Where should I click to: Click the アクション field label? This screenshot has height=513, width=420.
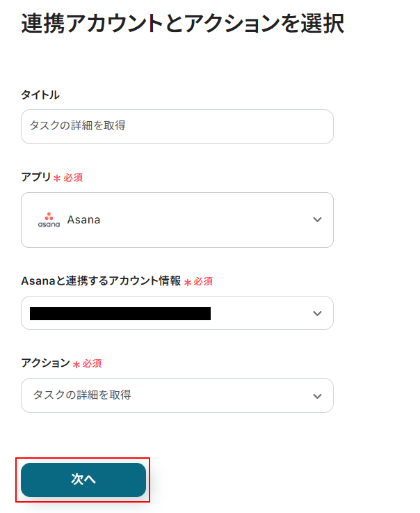coord(46,363)
